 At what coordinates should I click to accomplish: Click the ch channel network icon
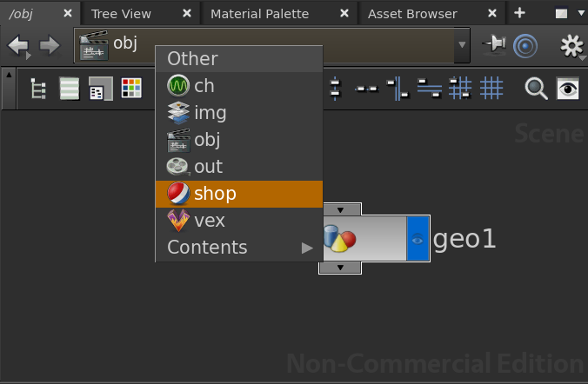coord(178,86)
